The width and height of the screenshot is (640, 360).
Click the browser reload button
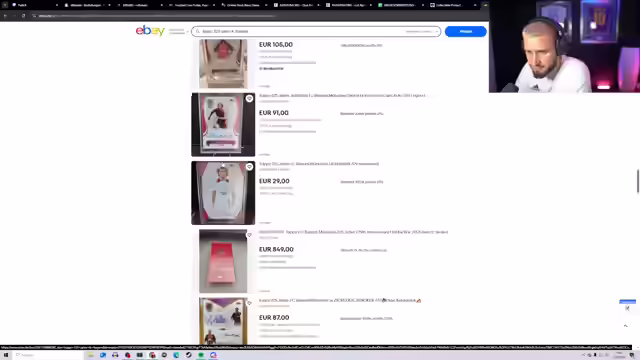pos(23,16)
